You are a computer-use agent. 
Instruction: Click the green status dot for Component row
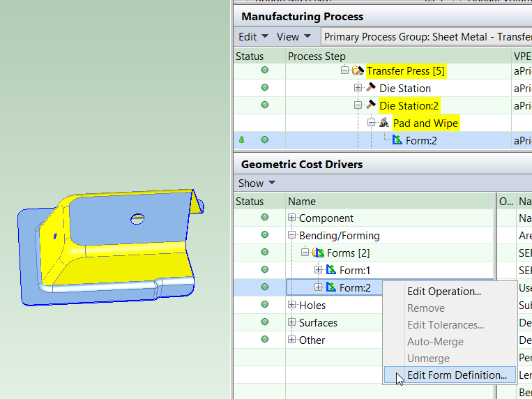tap(264, 218)
